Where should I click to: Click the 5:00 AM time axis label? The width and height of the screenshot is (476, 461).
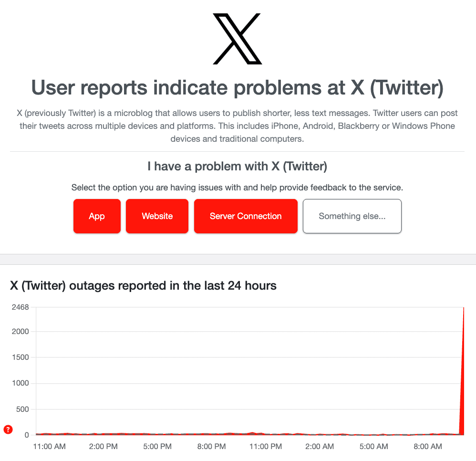point(373,447)
